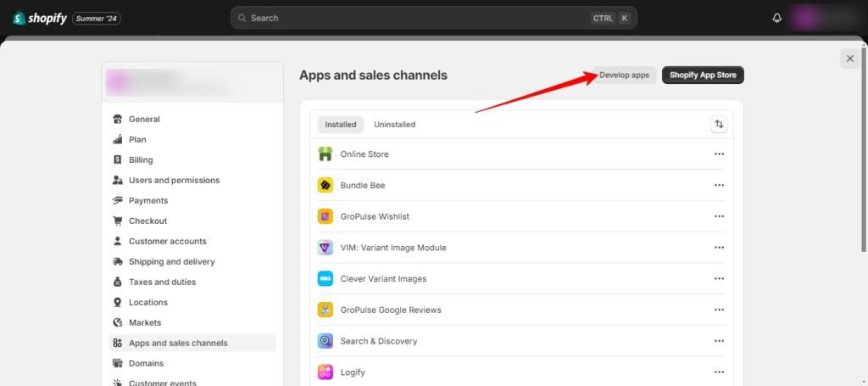
Task: Switch to the Uninstalled tab
Action: click(x=395, y=125)
